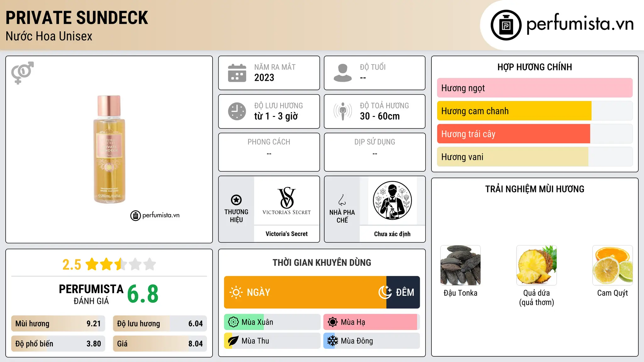Click the ĐỘ LƯU HƯƠNG label
644x362 pixels.
[x=279, y=106]
